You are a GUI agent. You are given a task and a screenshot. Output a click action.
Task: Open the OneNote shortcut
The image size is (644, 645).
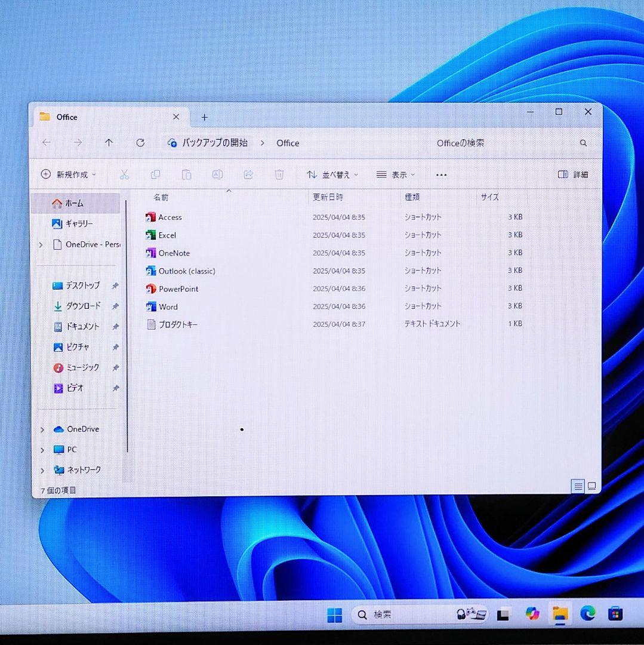(x=174, y=253)
